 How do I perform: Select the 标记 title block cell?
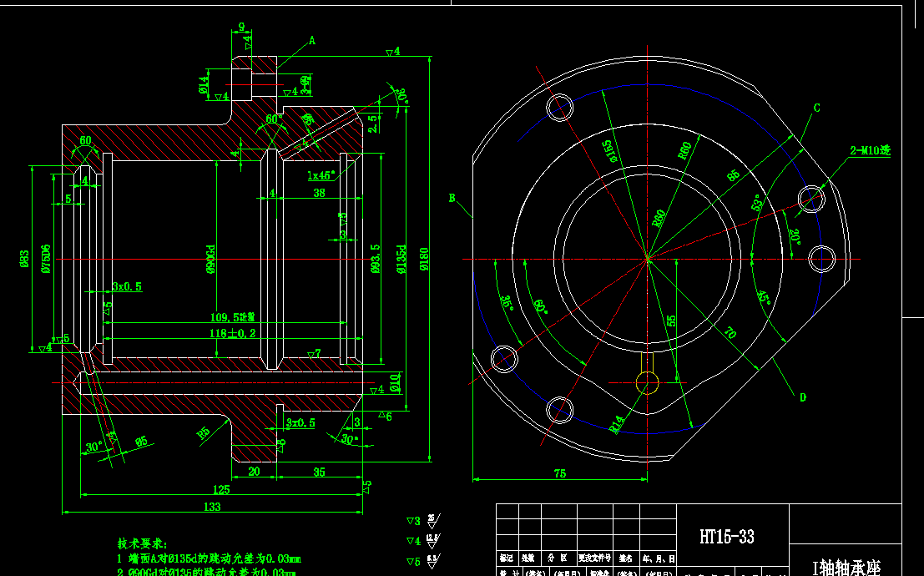click(507, 558)
